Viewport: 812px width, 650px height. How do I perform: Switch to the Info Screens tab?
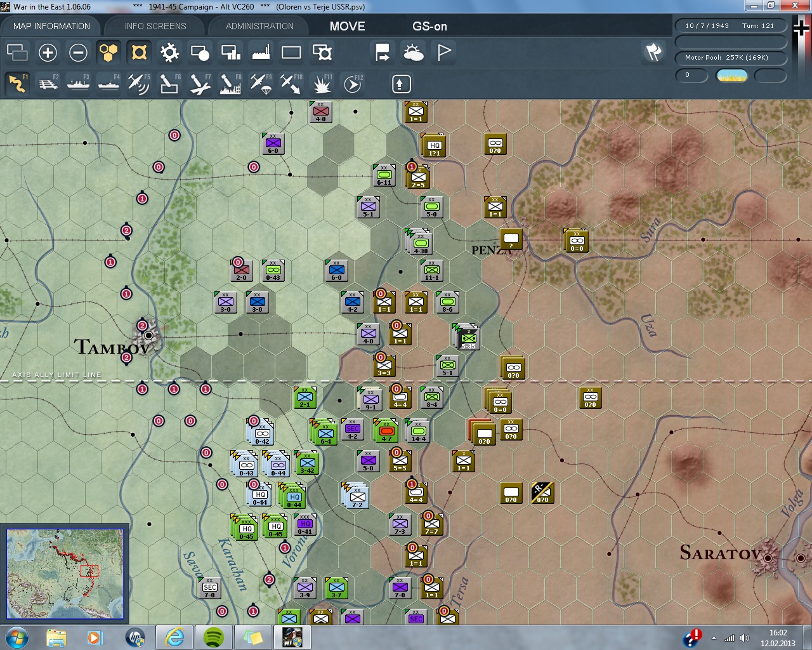(155, 26)
